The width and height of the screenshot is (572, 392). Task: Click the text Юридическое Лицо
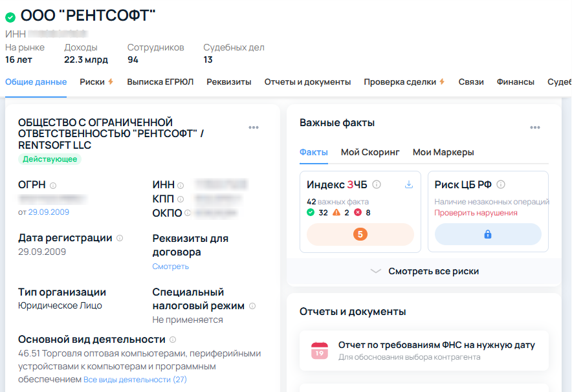60,305
